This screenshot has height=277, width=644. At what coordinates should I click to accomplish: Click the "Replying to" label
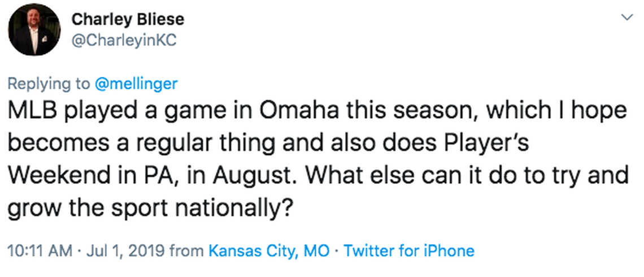[x=48, y=84]
